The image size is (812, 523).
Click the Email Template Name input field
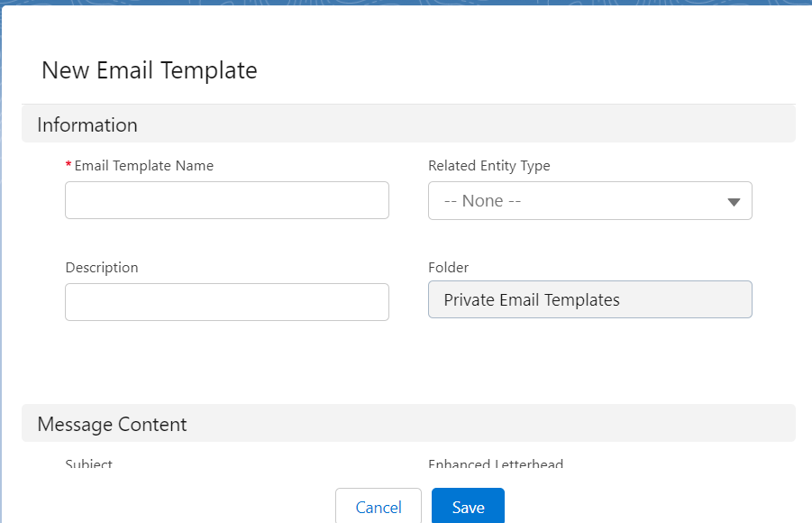[226, 200]
